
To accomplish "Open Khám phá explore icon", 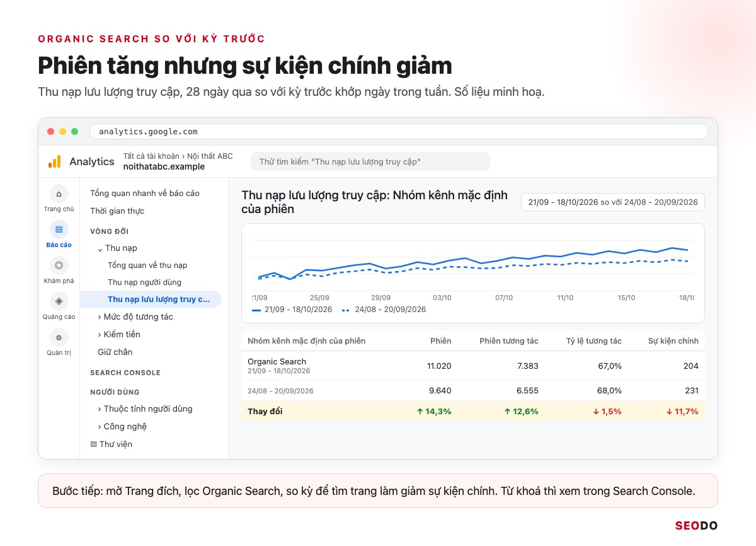I will 59,265.
